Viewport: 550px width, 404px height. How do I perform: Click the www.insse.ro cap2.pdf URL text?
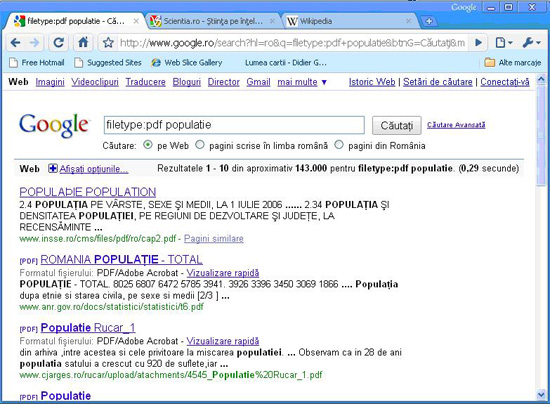[x=98, y=239]
